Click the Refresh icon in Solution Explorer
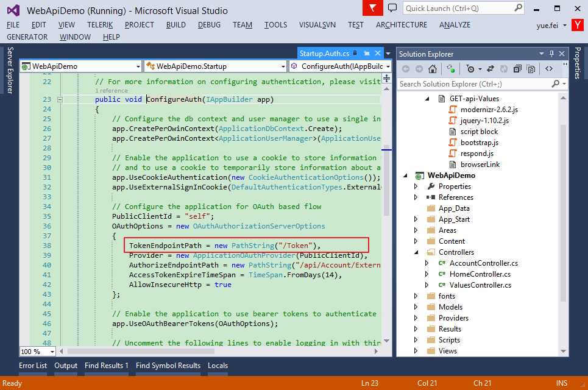The image size is (588, 390). click(x=504, y=69)
